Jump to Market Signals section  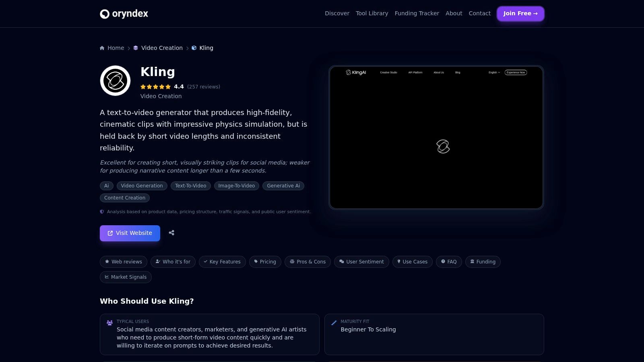point(126,277)
